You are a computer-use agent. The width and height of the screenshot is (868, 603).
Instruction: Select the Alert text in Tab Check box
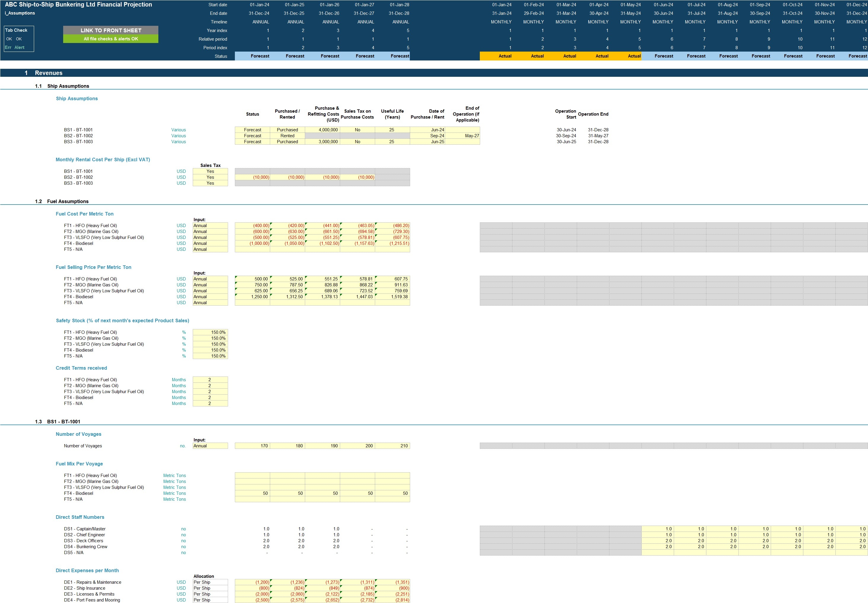(19, 48)
